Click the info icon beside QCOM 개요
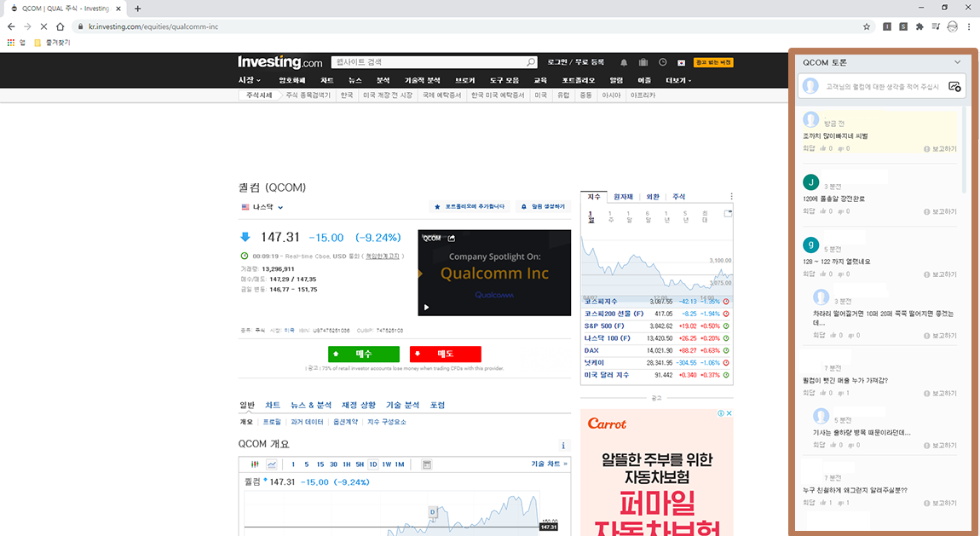 [563, 446]
